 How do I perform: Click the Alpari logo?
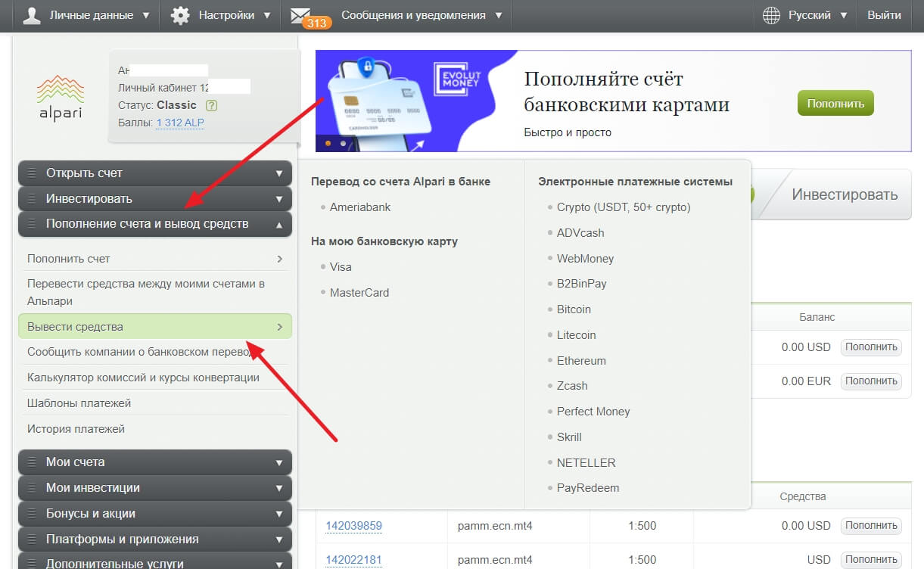(x=60, y=98)
